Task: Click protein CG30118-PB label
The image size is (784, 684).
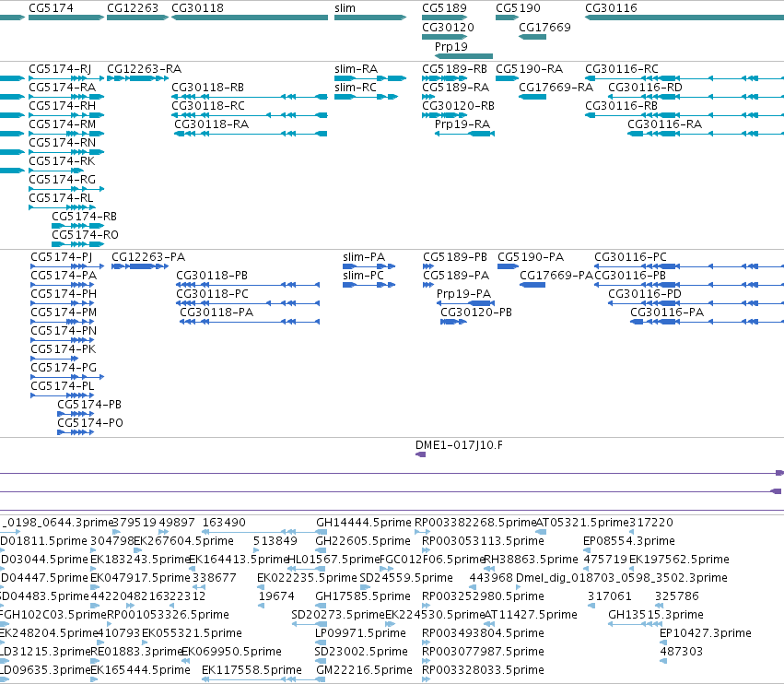Action: [x=212, y=276]
